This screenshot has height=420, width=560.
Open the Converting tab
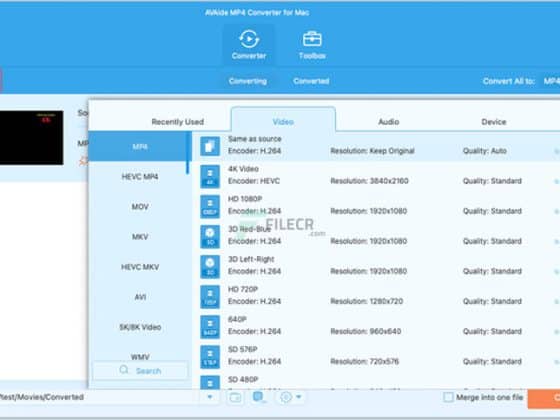click(248, 81)
